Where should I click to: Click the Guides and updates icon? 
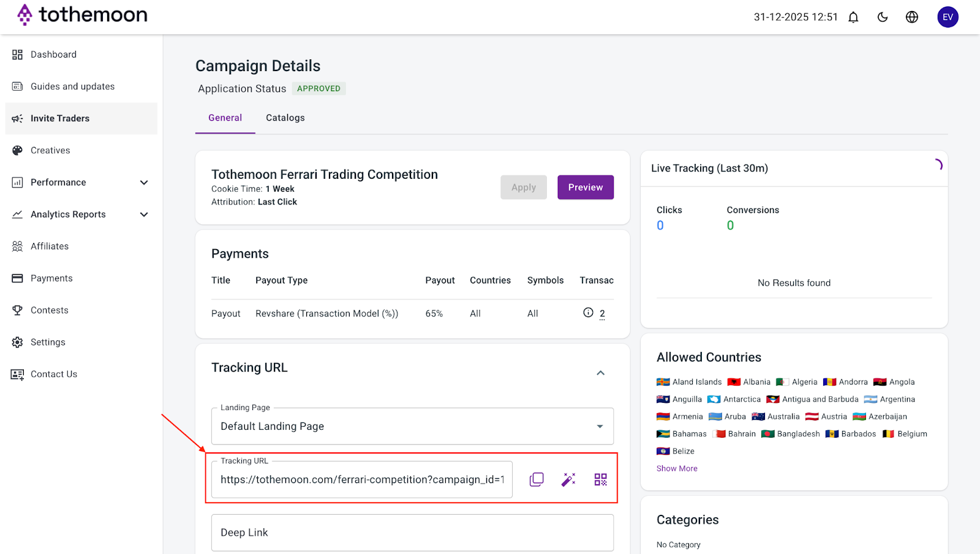pos(17,86)
